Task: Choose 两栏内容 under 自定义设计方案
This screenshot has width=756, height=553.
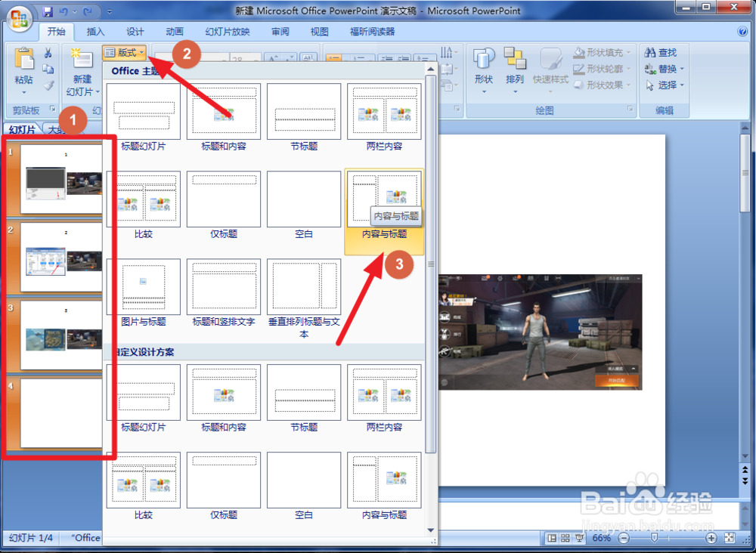Action: [x=384, y=398]
